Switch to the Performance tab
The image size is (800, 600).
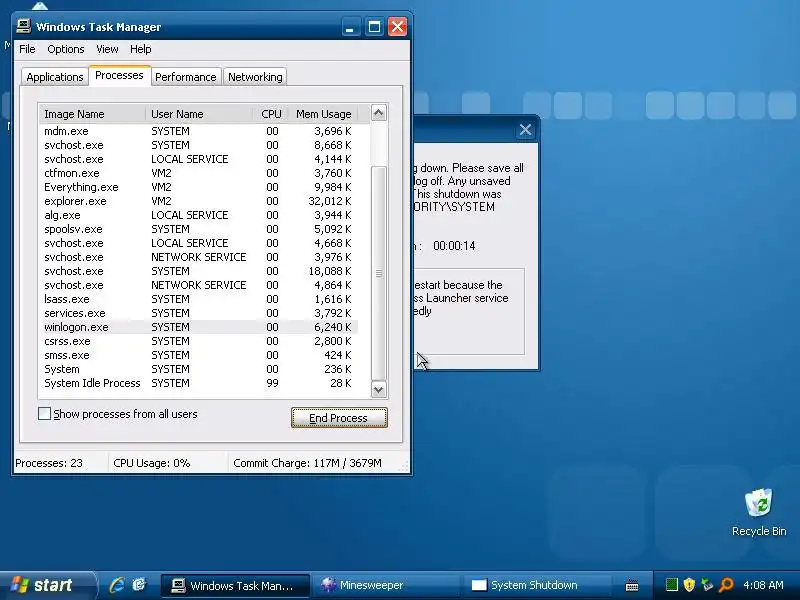pyautogui.click(x=186, y=77)
